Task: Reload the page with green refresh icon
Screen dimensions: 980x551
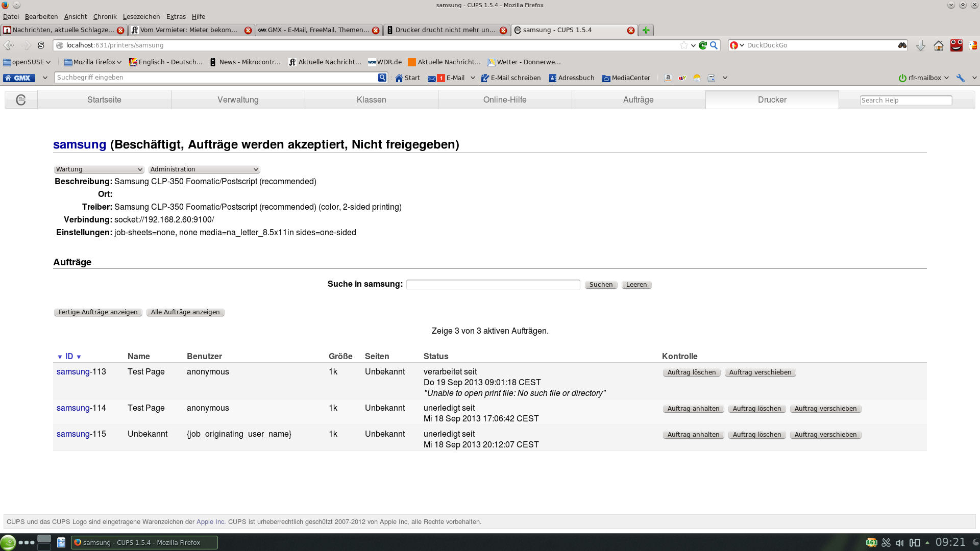Action: click(703, 45)
